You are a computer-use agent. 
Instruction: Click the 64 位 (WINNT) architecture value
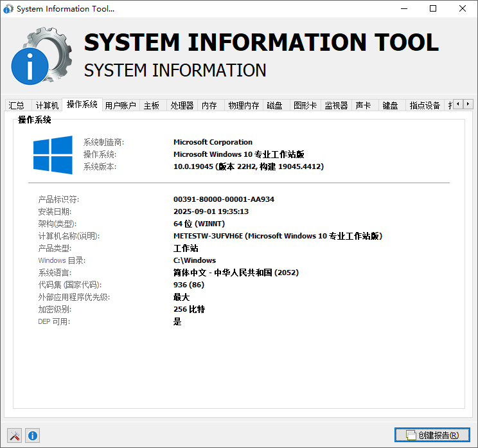click(x=199, y=224)
